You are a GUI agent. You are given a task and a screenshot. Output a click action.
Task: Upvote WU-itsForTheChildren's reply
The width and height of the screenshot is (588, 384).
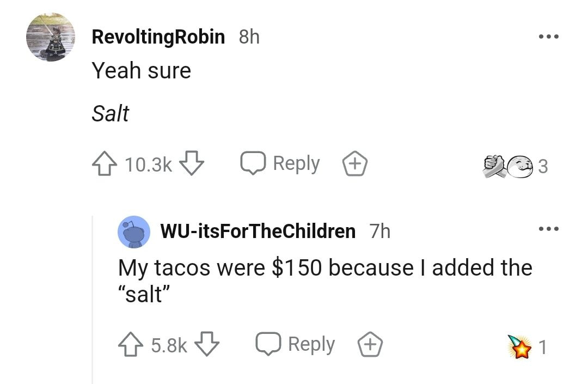132,345
